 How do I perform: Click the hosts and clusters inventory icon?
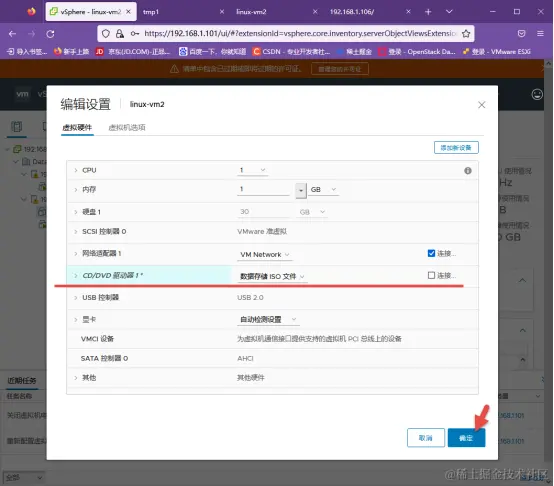[16, 126]
